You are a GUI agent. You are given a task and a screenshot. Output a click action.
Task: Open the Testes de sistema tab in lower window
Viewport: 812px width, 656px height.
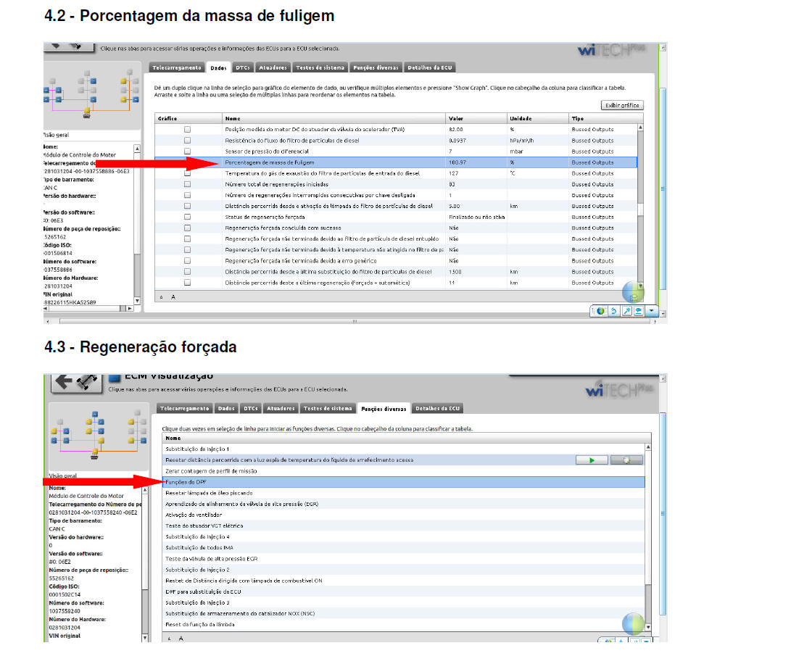[328, 409]
